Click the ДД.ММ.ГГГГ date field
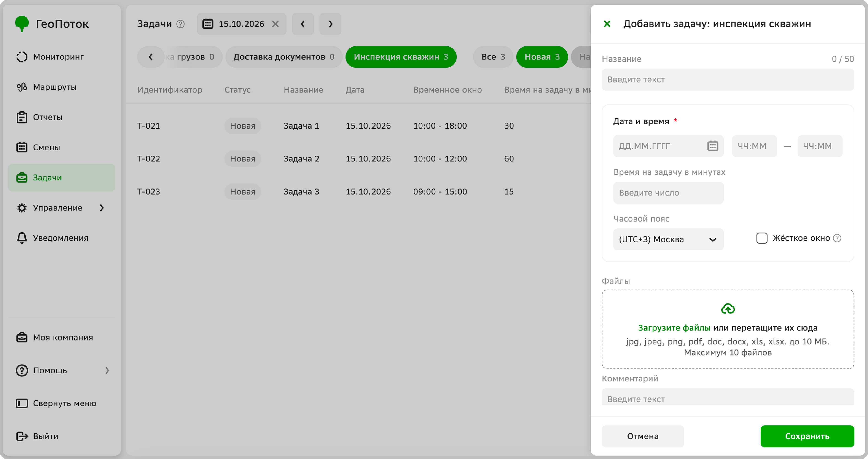Viewport: 868px width, 459px height. (668, 146)
